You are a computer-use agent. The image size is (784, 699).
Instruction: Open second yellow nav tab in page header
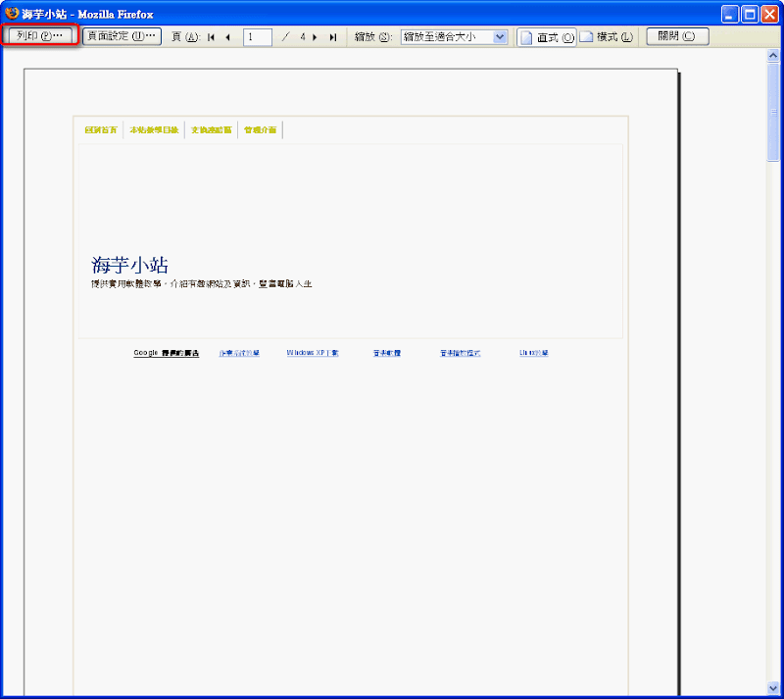click(154, 130)
